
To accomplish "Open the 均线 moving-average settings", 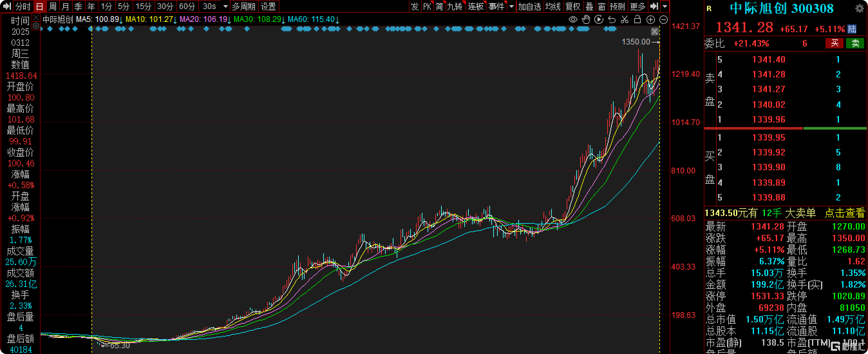I will [553, 6].
